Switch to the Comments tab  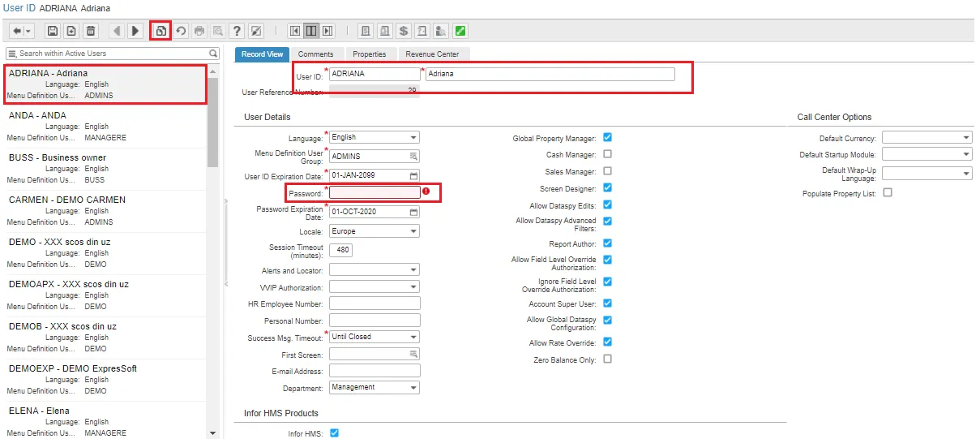click(315, 54)
